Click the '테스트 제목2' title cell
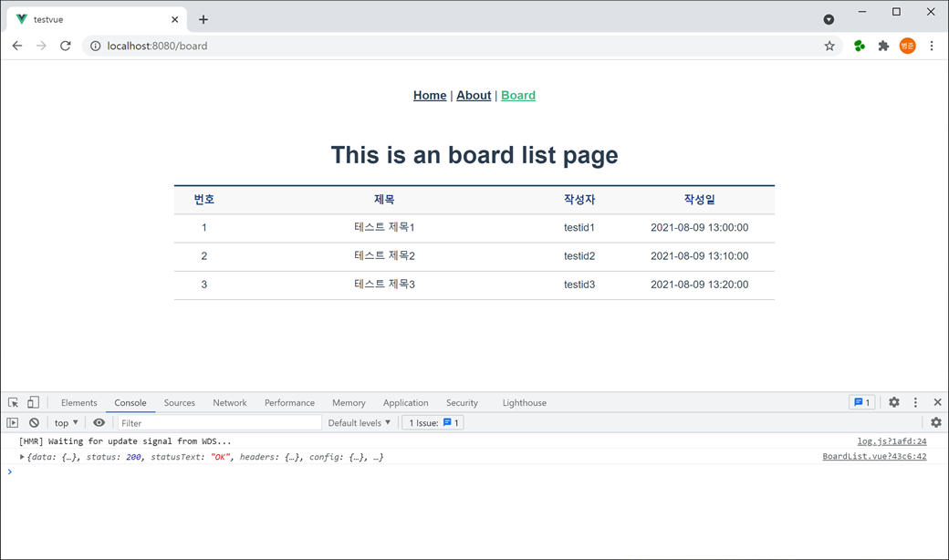 tap(384, 255)
